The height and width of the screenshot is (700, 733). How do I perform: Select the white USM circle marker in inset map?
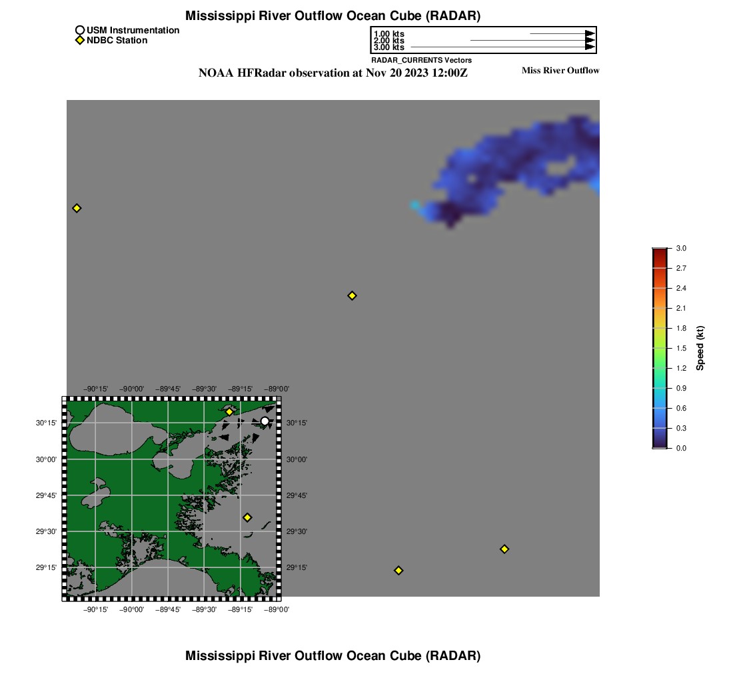click(265, 421)
